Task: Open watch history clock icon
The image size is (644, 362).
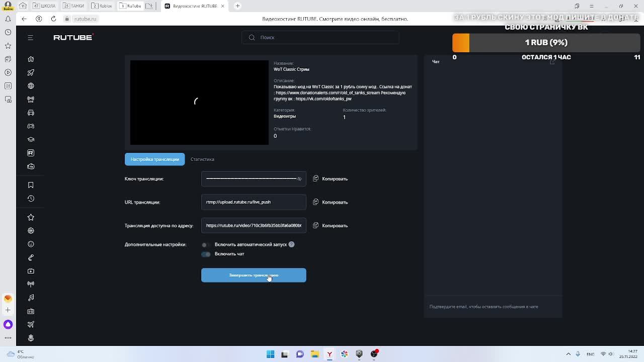Action: coord(31,199)
